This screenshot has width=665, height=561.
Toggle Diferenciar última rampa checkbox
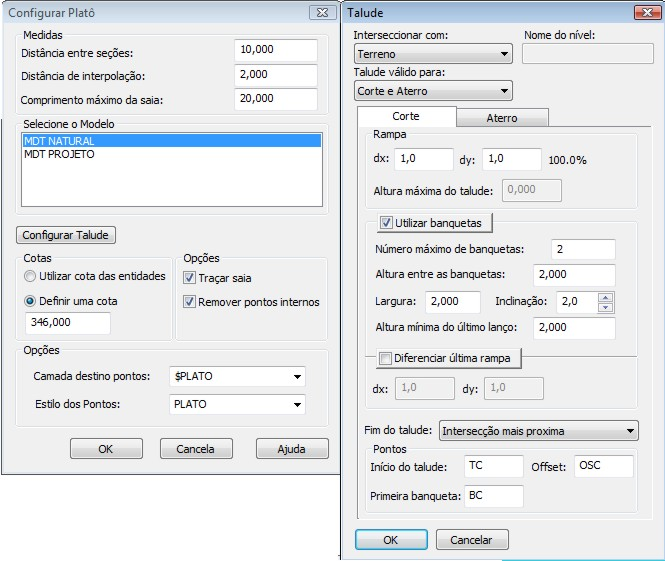[387, 359]
